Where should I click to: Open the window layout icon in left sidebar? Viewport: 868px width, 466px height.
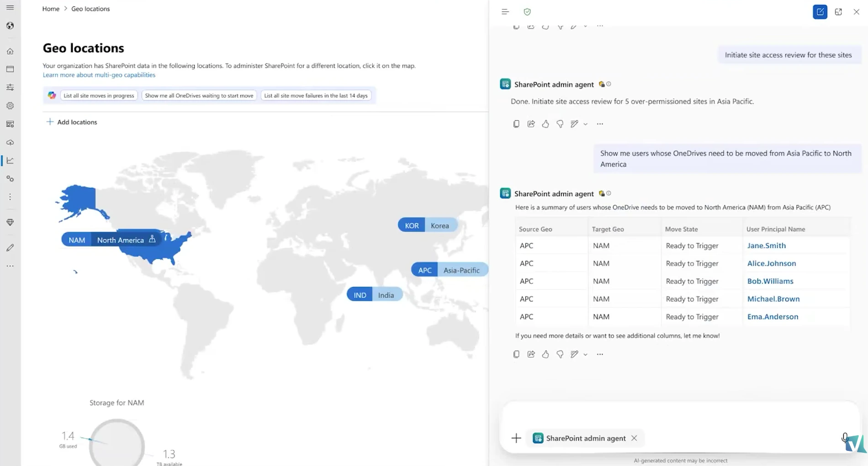pos(10,69)
